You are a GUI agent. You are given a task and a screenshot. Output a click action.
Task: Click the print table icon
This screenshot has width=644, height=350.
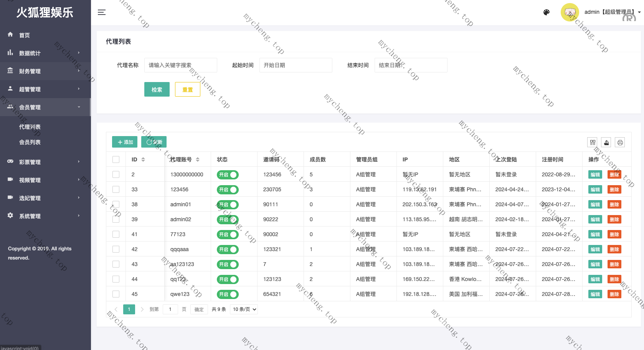tap(620, 143)
